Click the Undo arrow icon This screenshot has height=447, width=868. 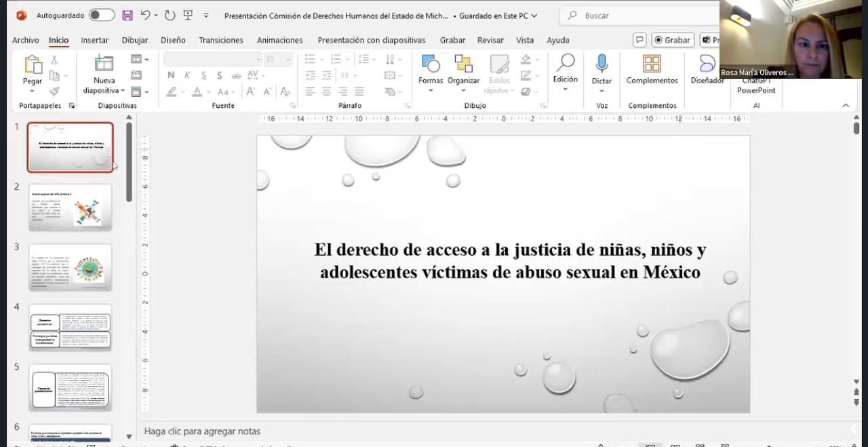tap(145, 15)
